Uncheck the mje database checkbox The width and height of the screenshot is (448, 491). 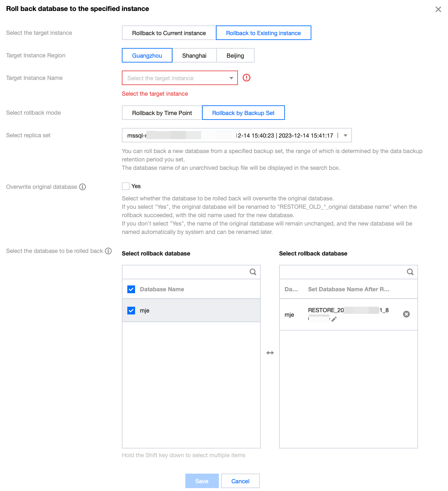131,311
